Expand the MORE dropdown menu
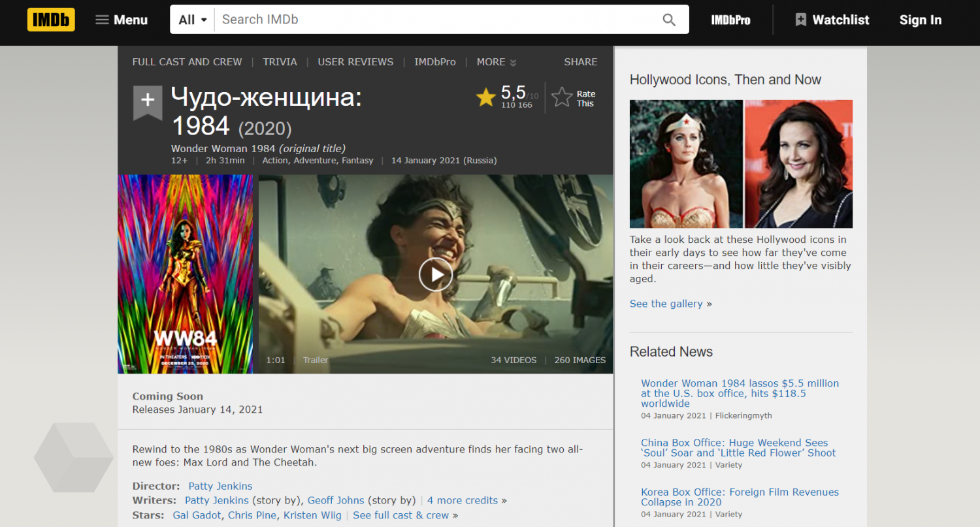This screenshot has height=527, width=980. click(x=497, y=62)
